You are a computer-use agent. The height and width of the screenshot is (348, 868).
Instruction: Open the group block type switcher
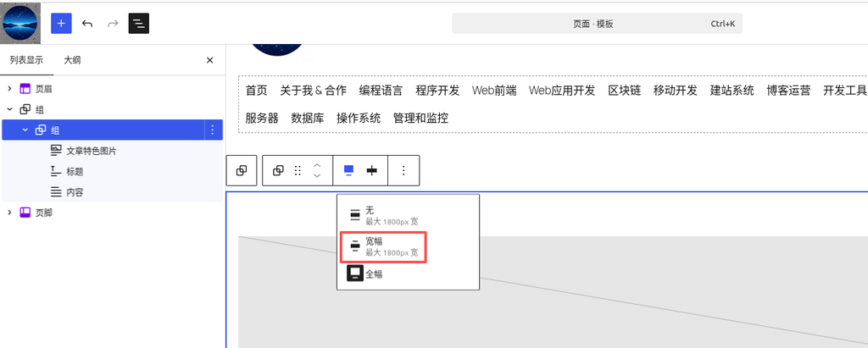click(278, 170)
